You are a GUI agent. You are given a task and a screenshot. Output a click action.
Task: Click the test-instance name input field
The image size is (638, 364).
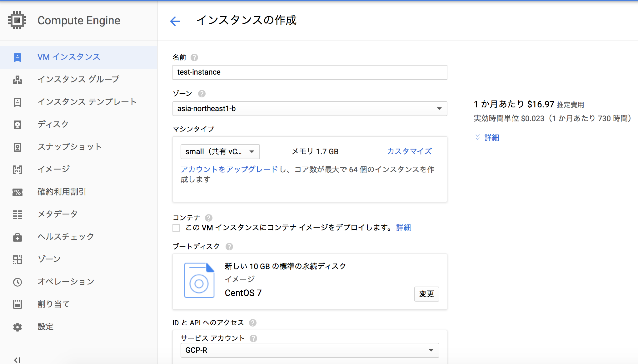pyautogui.click(x=310, y=72)
